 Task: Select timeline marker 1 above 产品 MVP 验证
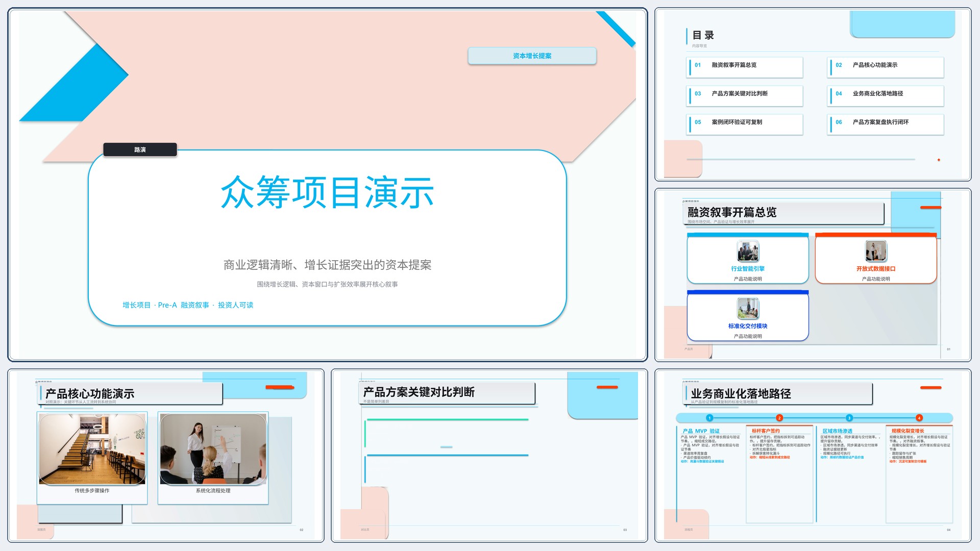coord(709,418)
